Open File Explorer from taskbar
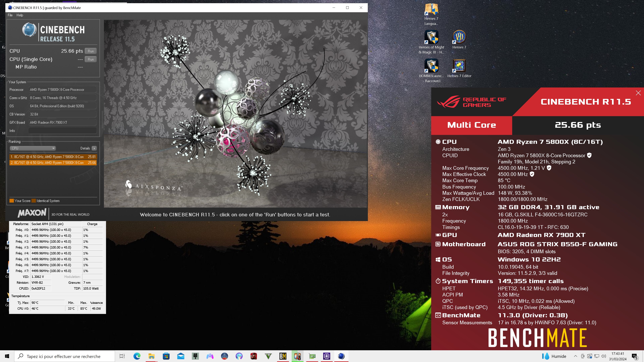 tap(151, 356)
